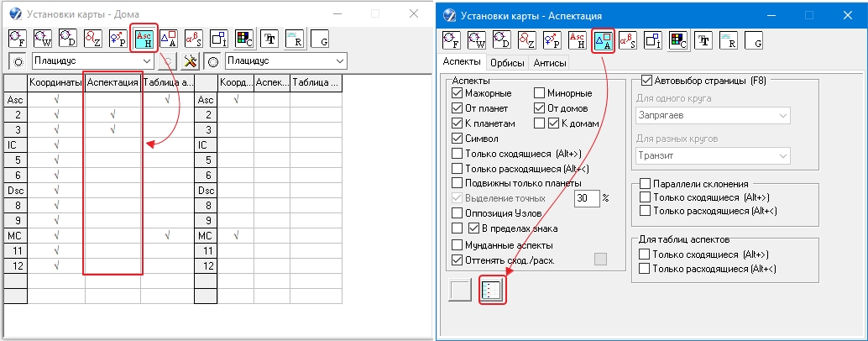Click the aspect table icon at bottom
The width and height of the screenshot is (868, 341).
(x=492, y=290)
